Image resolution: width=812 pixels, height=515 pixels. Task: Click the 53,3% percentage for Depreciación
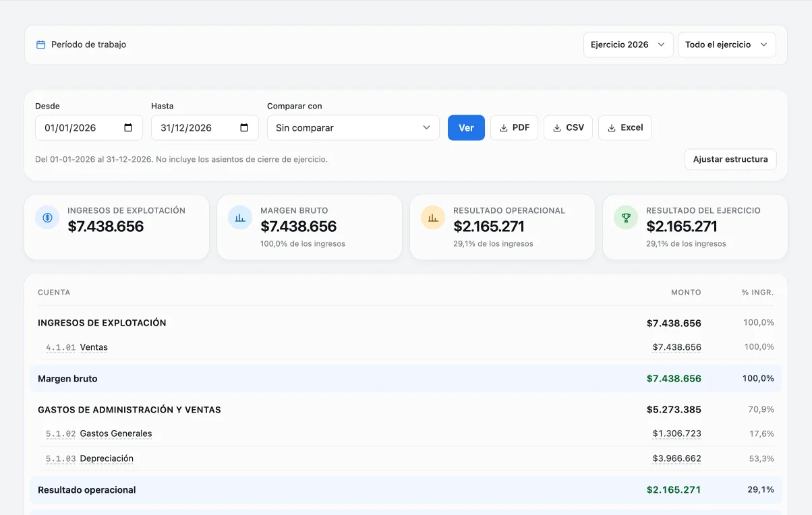(x=761, y=458)
